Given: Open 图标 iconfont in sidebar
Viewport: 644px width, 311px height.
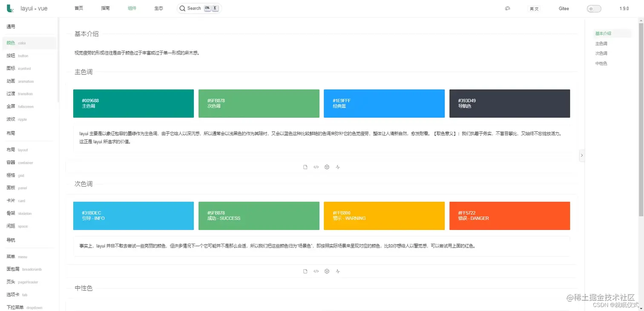Looking at the screenshot, I should click(x=29, y=69).
